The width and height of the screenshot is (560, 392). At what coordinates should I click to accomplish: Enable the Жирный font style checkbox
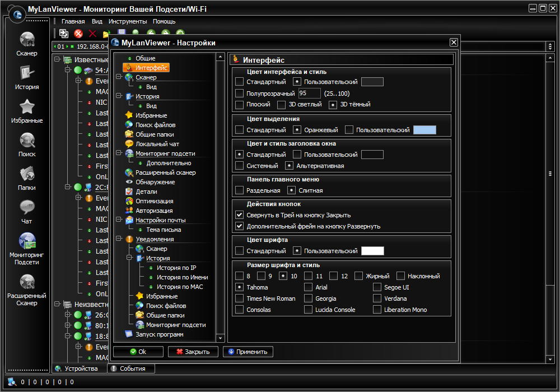[358, 276]
